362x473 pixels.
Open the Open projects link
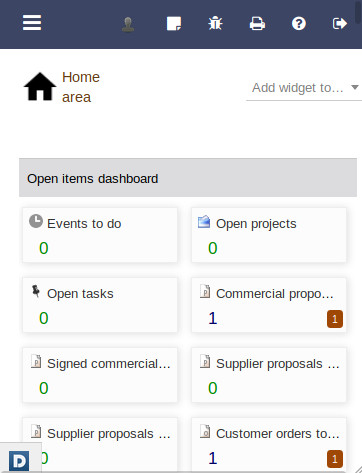tap(256, 224)
